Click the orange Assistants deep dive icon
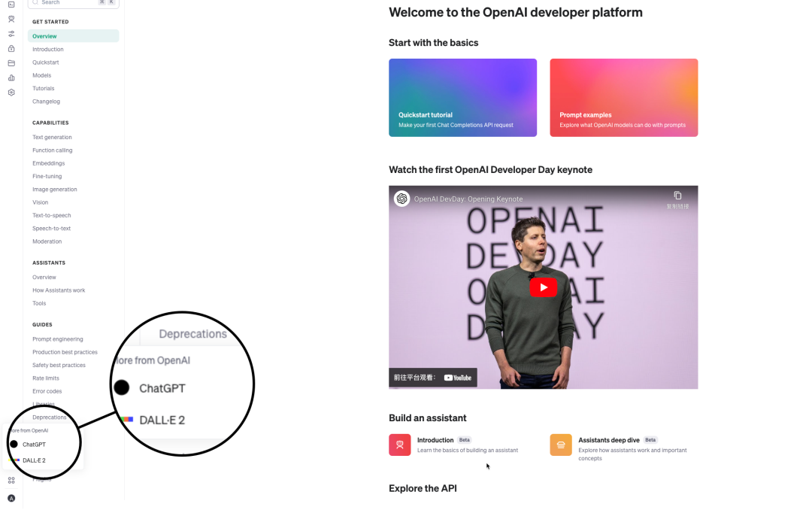The height and width of the screenshot is (510, 812). coord(560,445)
